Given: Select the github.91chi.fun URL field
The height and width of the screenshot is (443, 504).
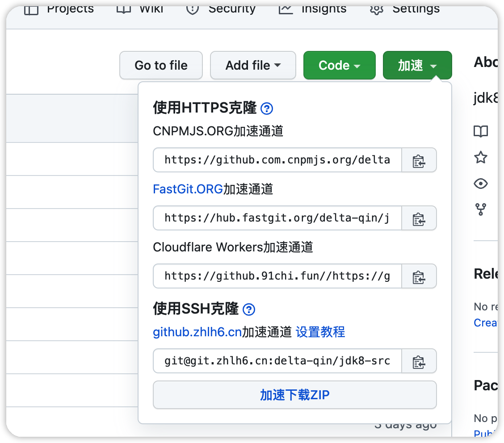Looking at the screenshot, I should click(277, 276).
